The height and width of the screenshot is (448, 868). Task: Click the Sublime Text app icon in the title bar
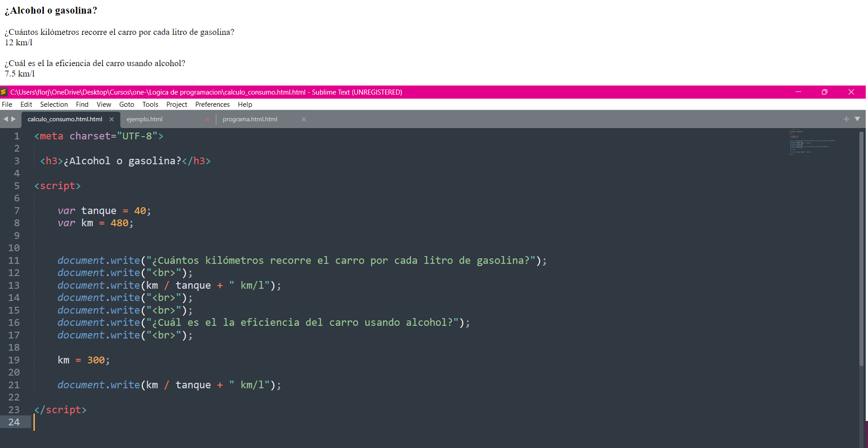click(x=4, y=92)
